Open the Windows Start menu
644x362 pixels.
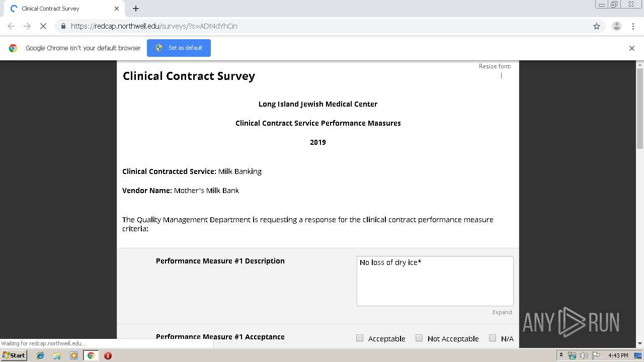(x=14, y=355)
